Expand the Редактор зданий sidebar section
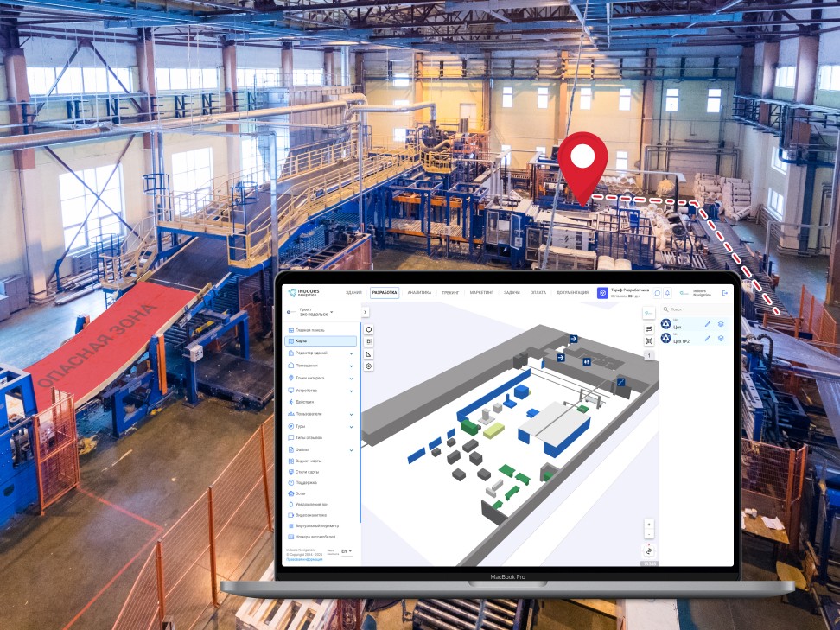 [x=351, y=353]
